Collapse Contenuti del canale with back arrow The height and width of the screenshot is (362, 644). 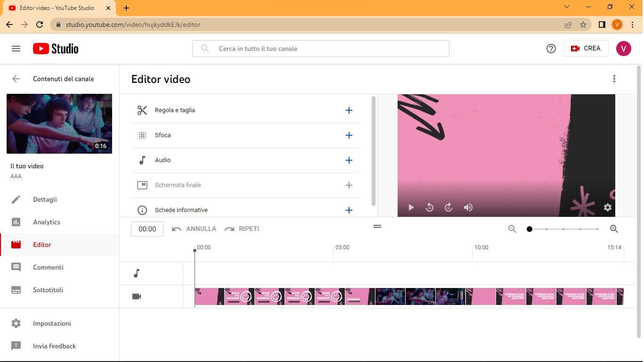[x=16, y=79]
